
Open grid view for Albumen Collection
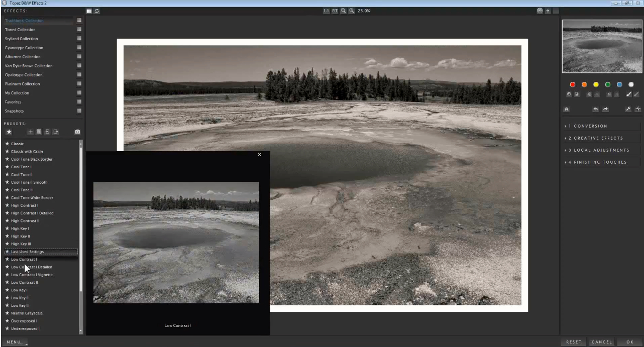tap(79, 57)
